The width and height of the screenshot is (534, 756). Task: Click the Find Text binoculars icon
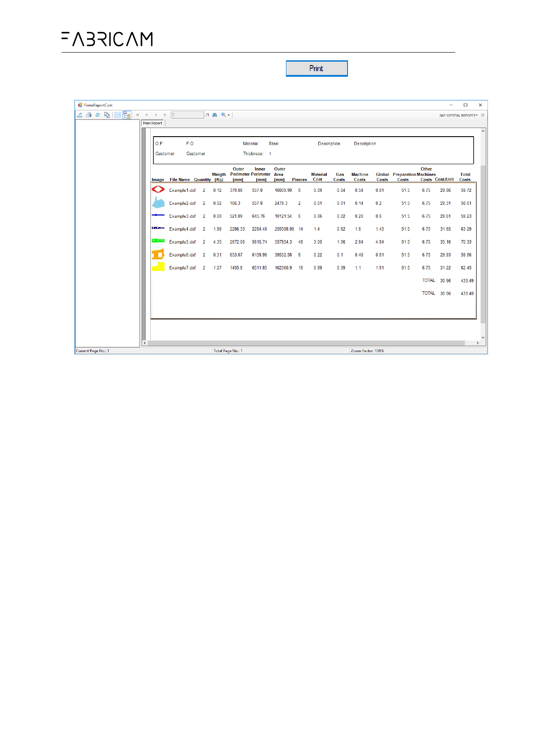[214, 115]
